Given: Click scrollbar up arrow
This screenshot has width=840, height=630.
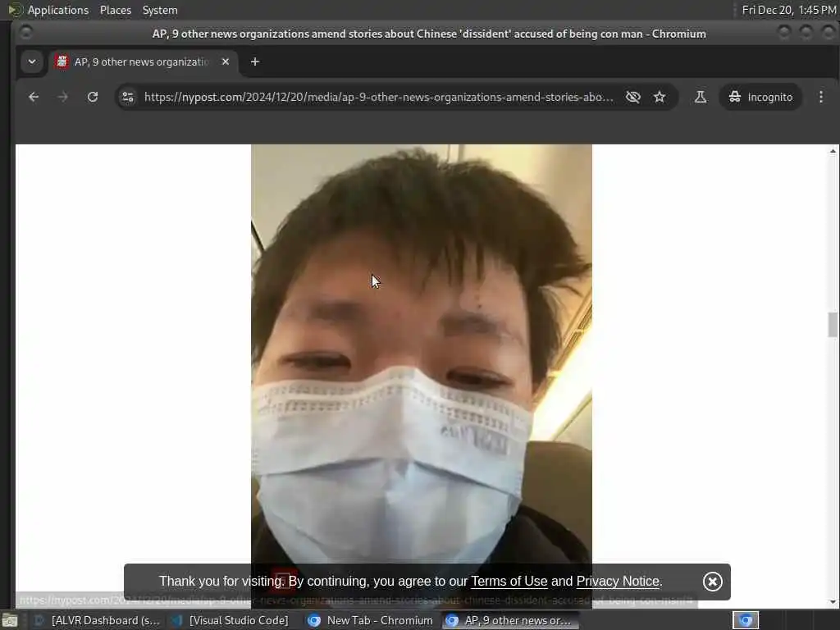Looking at the screenshot, I should (833, 151).
